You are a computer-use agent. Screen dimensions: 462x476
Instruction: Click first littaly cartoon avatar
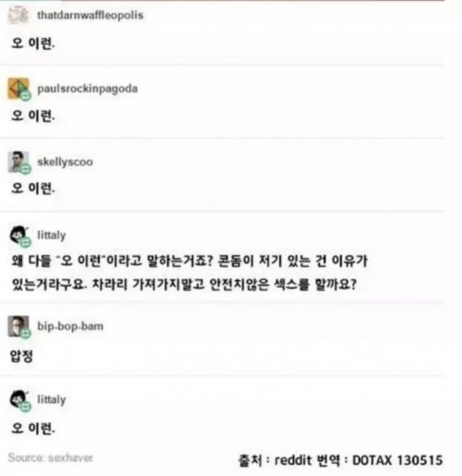click(19, 234)
